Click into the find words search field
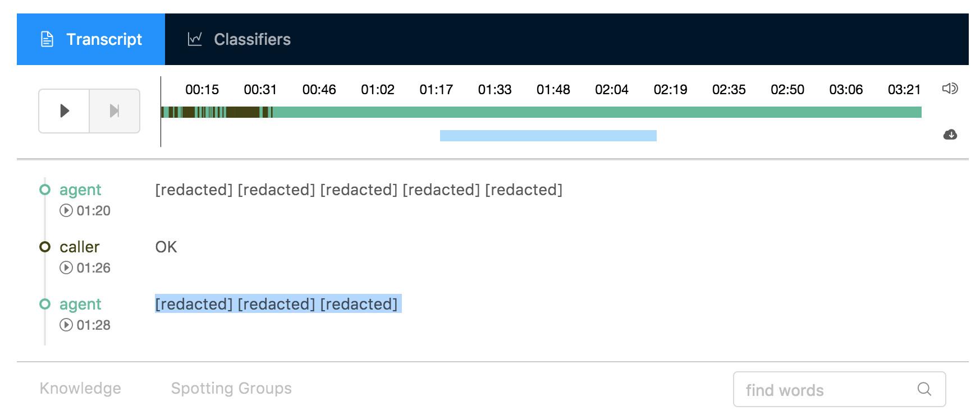The width and height of the screenshot is (980, 415). tap(840, 389)
